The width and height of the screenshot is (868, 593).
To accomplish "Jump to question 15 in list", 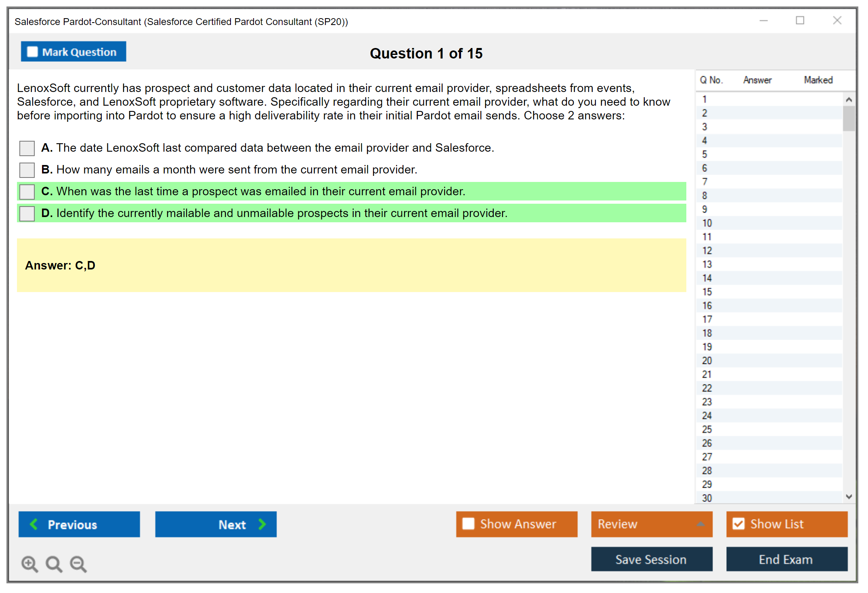I will 707,292.
